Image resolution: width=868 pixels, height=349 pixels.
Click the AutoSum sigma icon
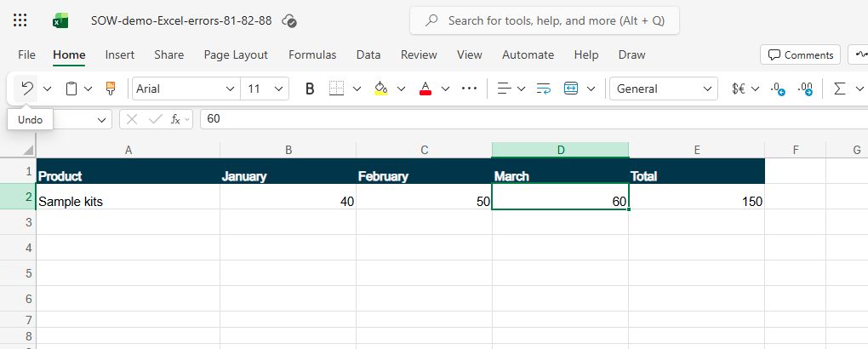click(840, 89)
